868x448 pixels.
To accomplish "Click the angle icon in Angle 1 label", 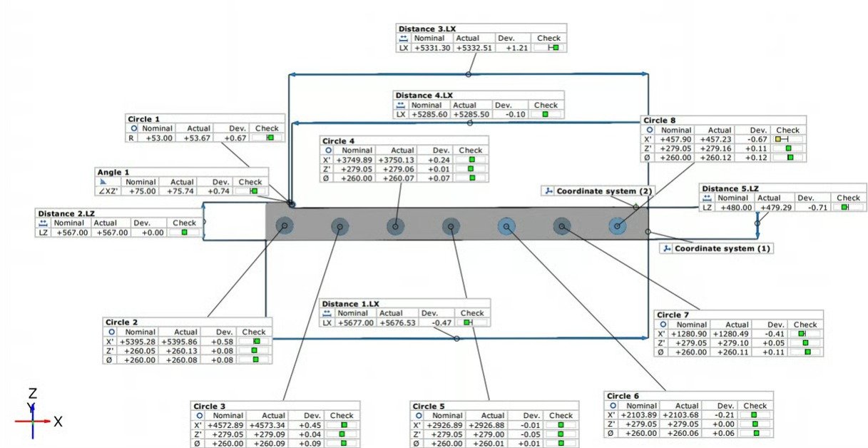I will pos(103,182).
